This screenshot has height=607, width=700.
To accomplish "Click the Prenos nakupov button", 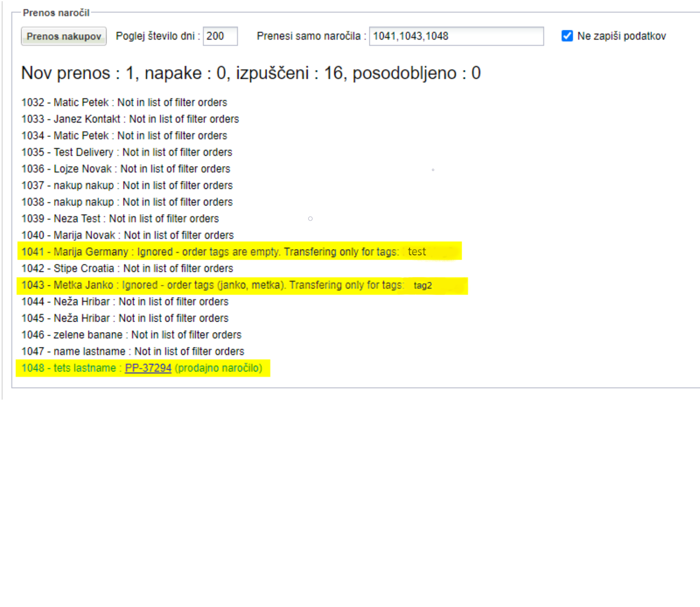I will pyautogui.click(x=64, y=36).
